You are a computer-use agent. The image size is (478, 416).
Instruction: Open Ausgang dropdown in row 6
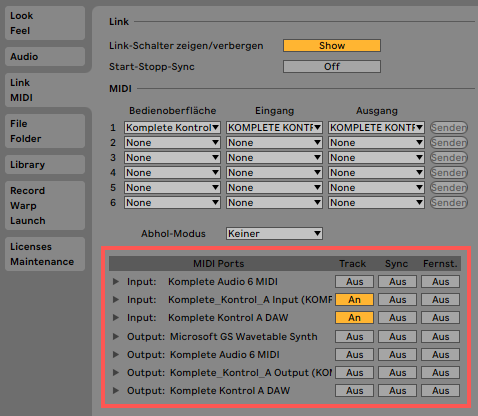point(376,203)
